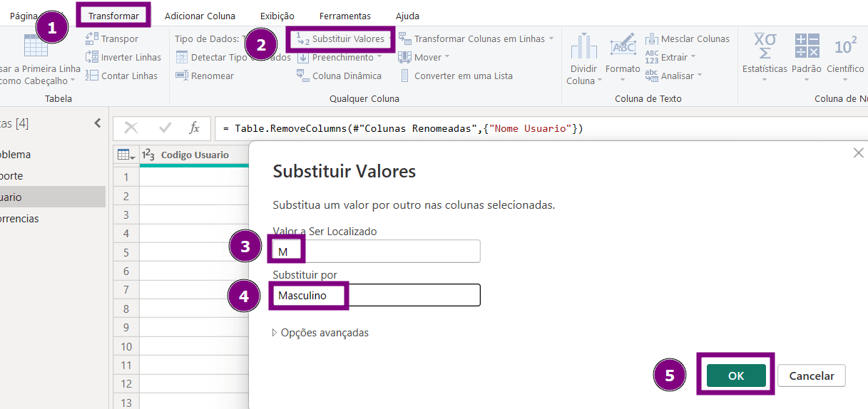Expand Opções avançadas
Screen dimensions: 868x409
point(321,333)
